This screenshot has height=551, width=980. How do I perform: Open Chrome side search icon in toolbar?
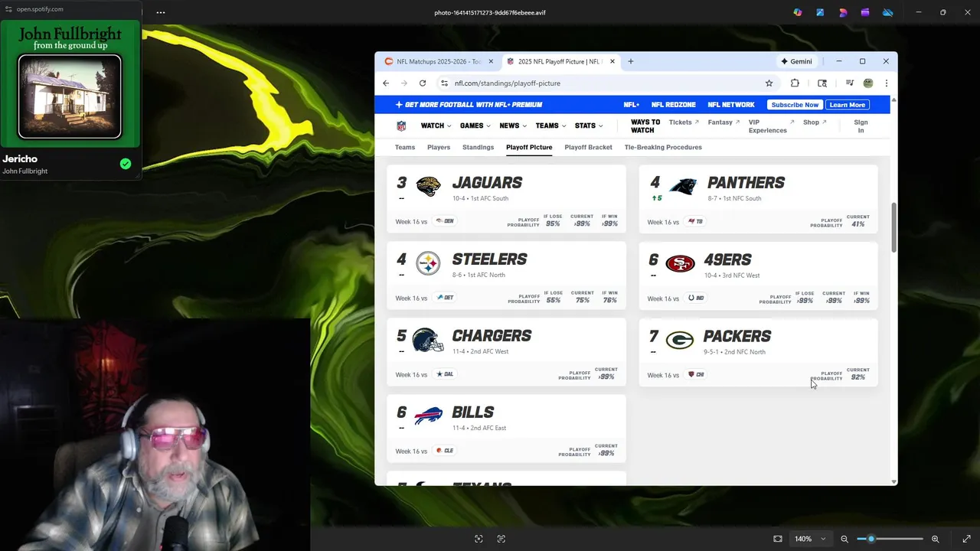click(x=822, y=83)
